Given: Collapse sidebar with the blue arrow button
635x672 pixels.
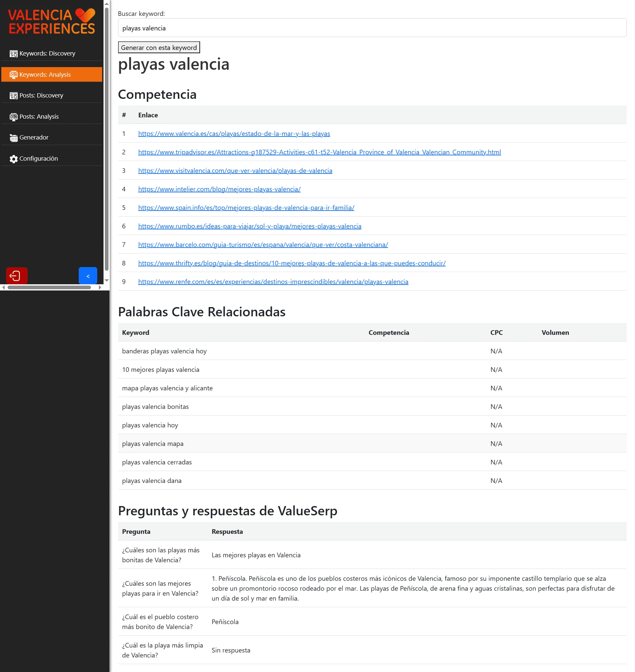Looking at the screenshot, I should 88,276.
